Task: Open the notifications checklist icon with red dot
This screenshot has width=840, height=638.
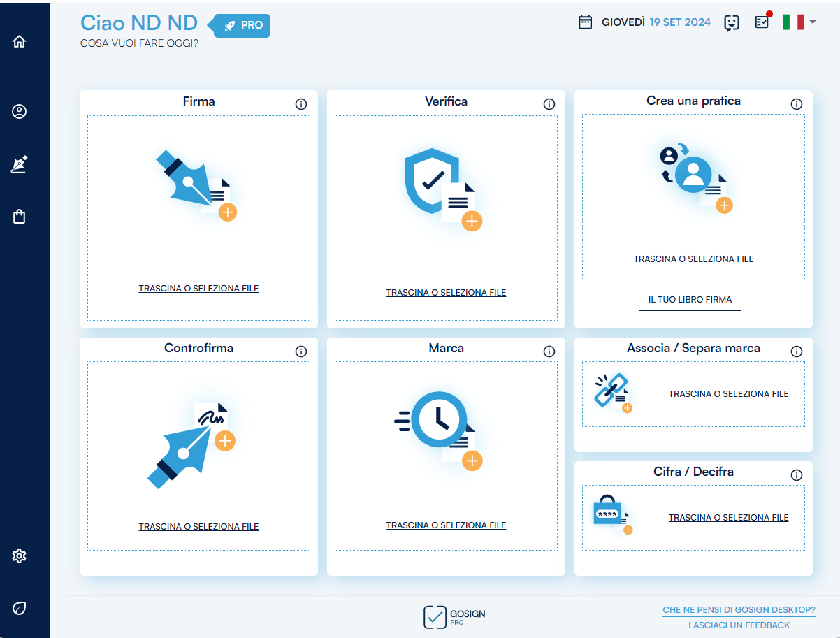Action: click(762, 22)
